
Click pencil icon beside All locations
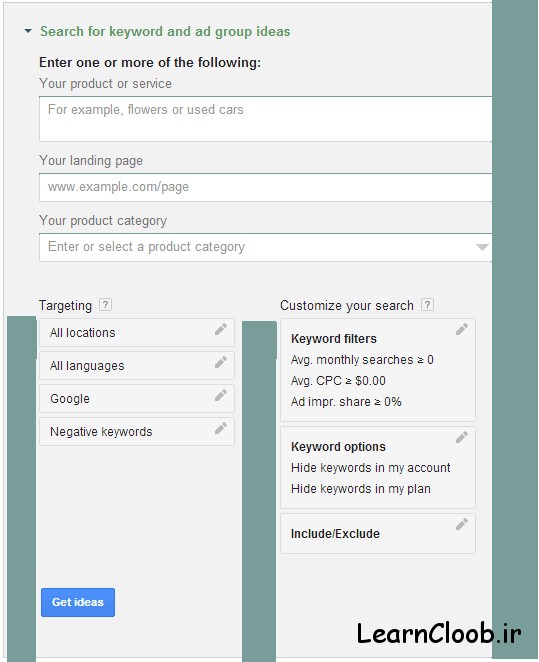221,329
